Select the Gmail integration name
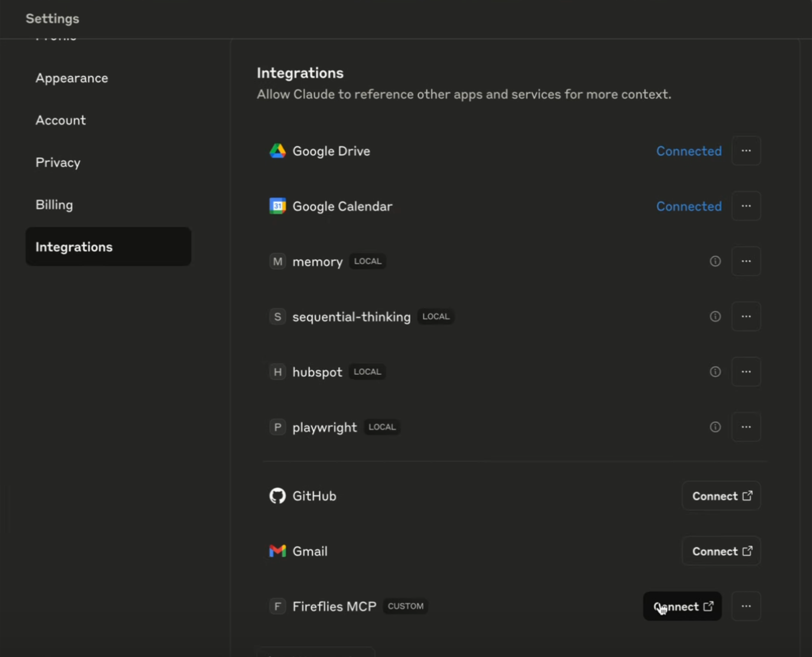This screenshot has height=657, width=812. point(310,551)
